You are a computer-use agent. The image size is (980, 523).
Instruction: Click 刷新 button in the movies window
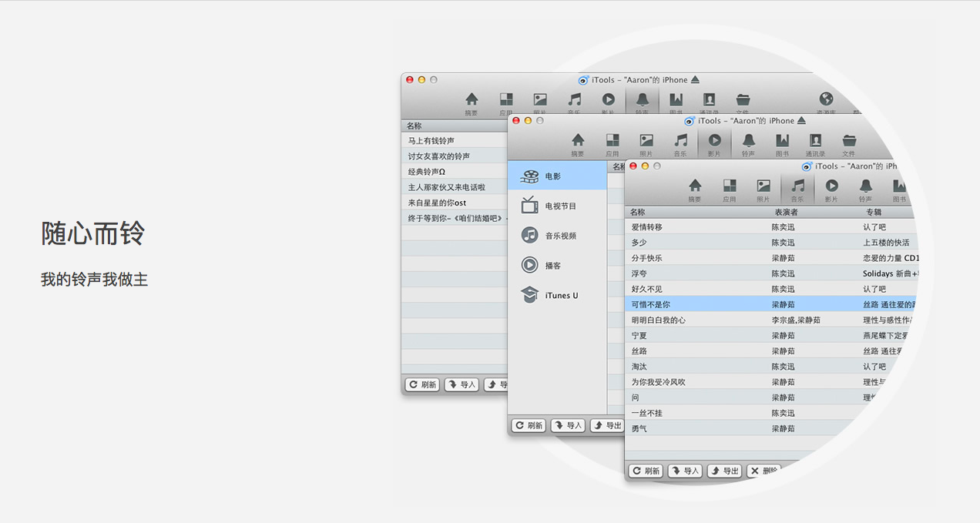[x=529, y=425]
